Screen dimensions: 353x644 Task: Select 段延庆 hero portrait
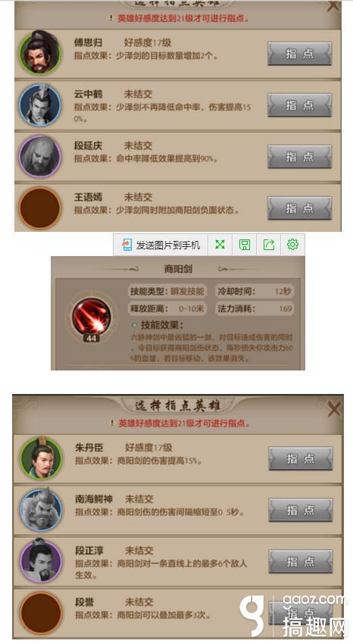click(x=40, y=157)
